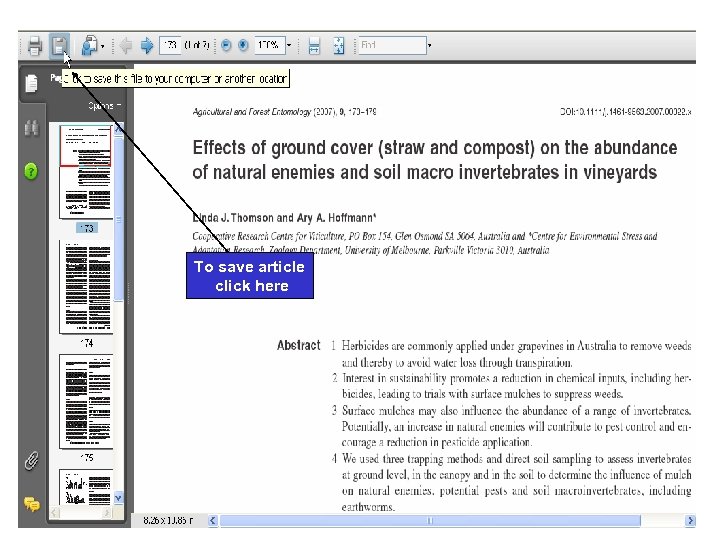
Task: Open the Find options dropdown arrow
Action: [x=429, y=45]
